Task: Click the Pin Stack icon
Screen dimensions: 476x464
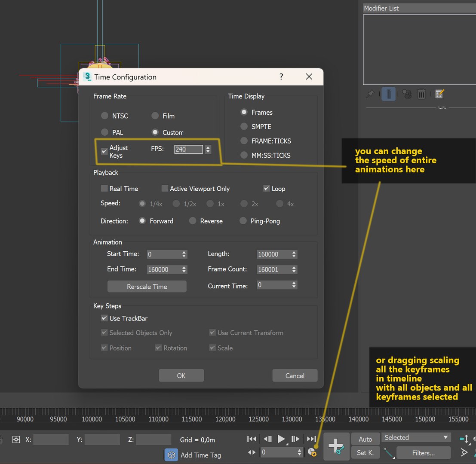Action: point(370,94)
